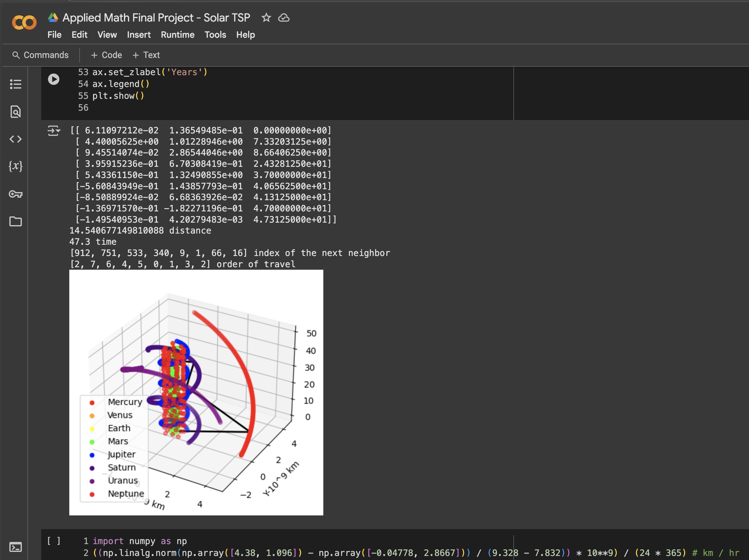Click the cloud save status icon
This screenshot has height=560, width=749.
(284, 17)
